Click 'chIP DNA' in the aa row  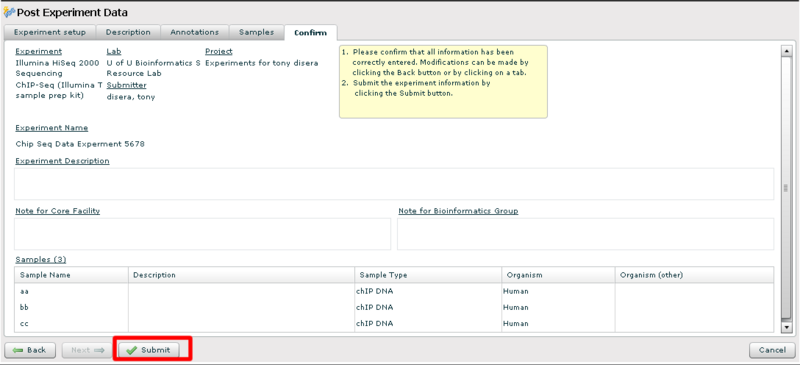pyautogui.click(x=374, y=291)
